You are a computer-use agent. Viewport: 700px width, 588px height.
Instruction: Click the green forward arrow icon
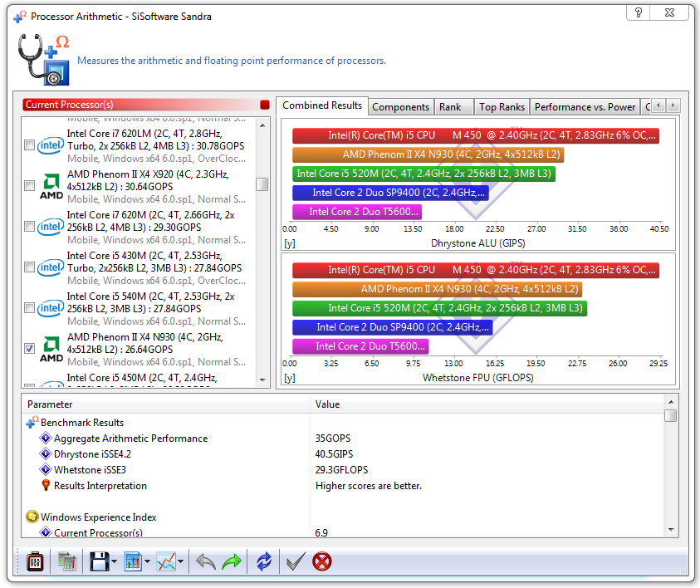point(231,561)
